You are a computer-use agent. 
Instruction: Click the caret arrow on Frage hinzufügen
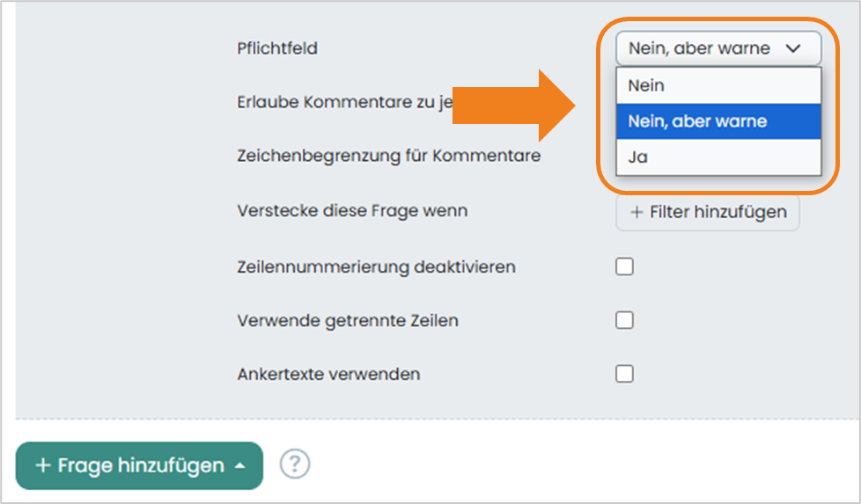240,466
